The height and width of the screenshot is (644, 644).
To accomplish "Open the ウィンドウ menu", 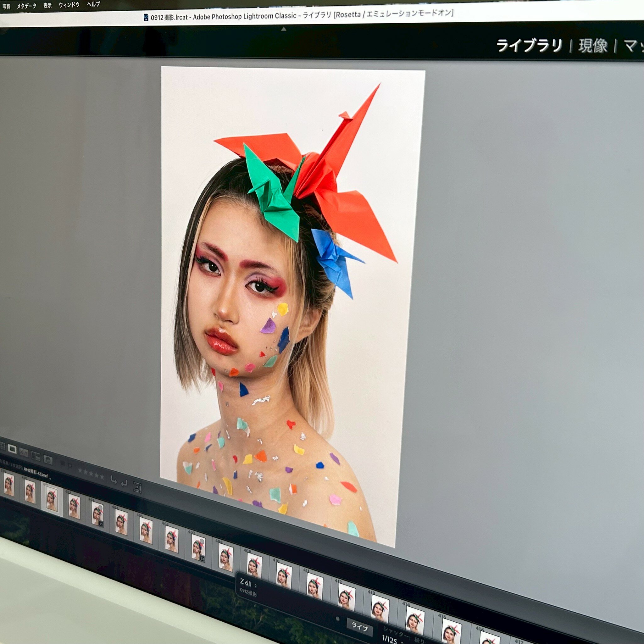I will point(69,5).
